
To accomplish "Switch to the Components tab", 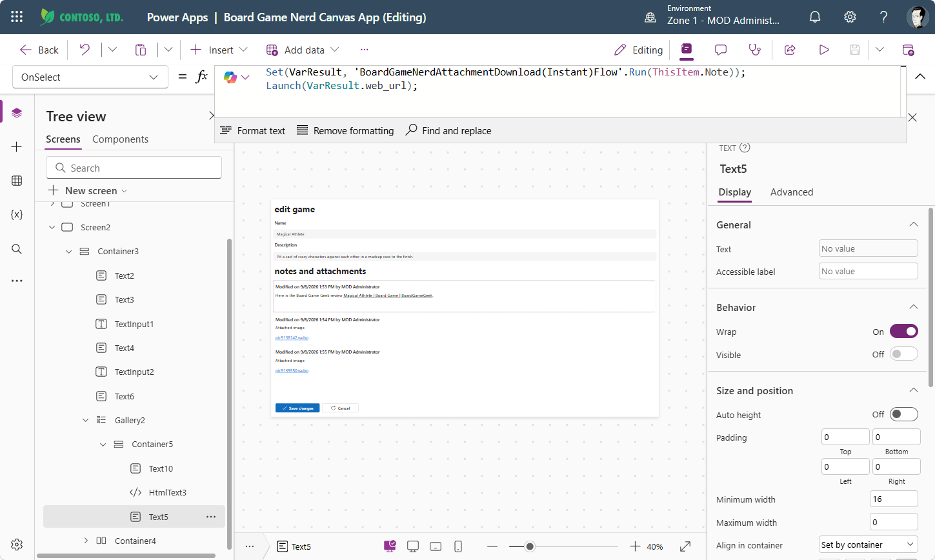I will (120, 139).
